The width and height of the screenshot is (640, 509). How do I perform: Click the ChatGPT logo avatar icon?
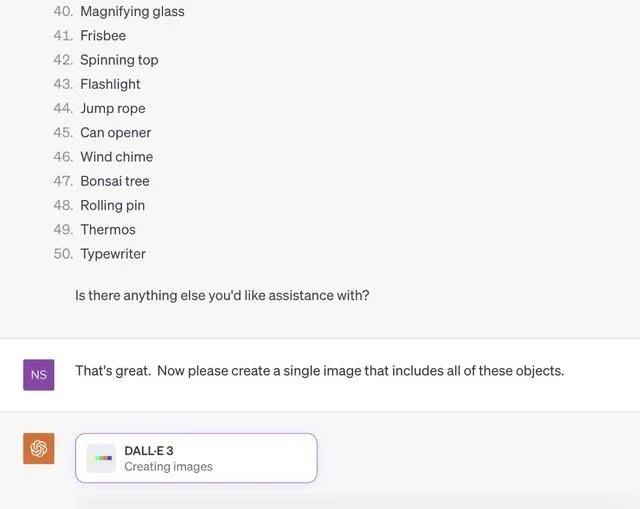point(39,448)
